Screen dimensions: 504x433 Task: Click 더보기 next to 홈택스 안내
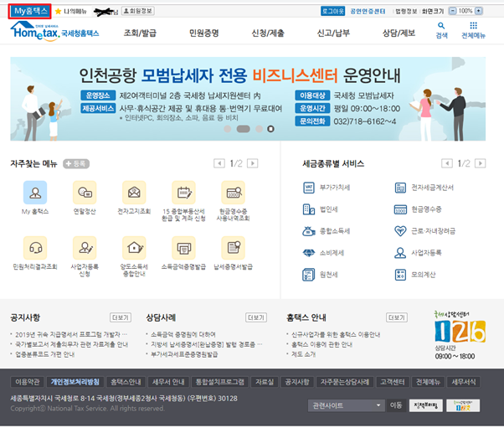pyautogui.click(x=397, y=317)
